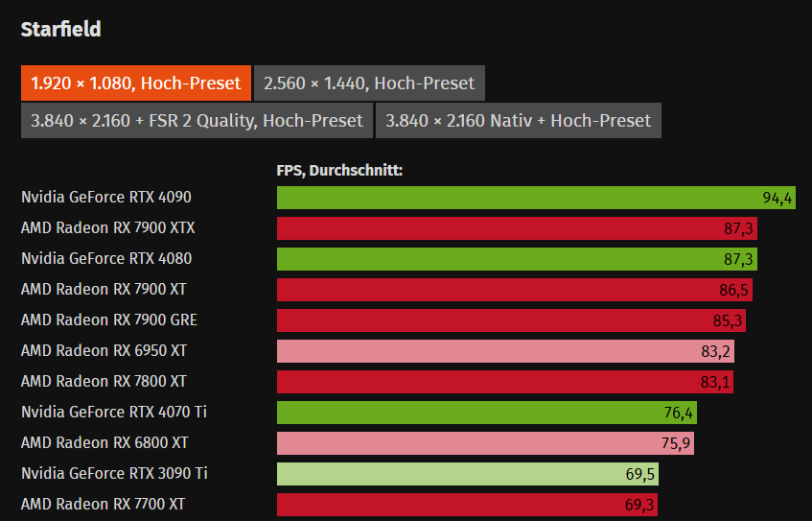The height and width of the screenshot is (521, 812).
Task: Open the 3.840 × 2.160 + FSR 2 Quality tab
Action: [x=197, y=120]
